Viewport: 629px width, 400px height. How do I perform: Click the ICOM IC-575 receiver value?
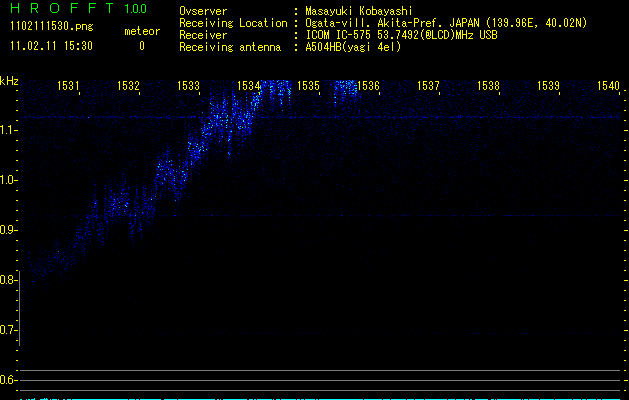pos(401,35)
